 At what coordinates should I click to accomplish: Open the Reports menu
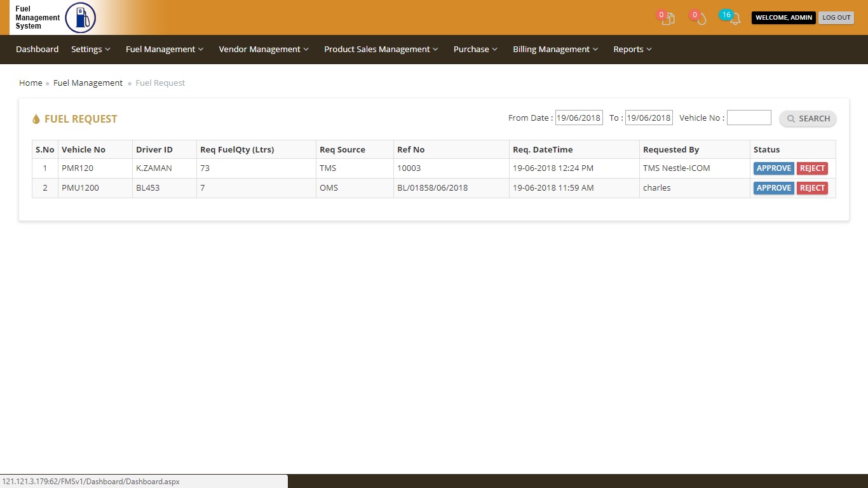[x=632, y=50]
